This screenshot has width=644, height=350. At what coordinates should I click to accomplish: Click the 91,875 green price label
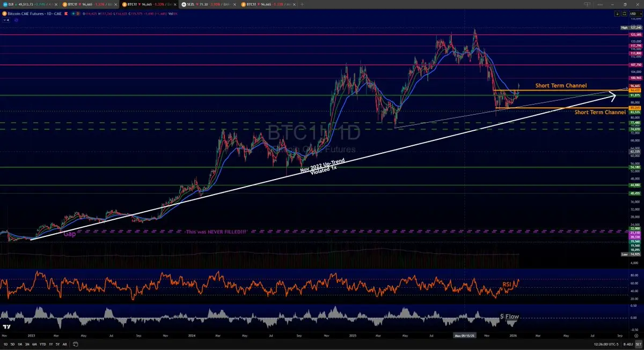635,95
